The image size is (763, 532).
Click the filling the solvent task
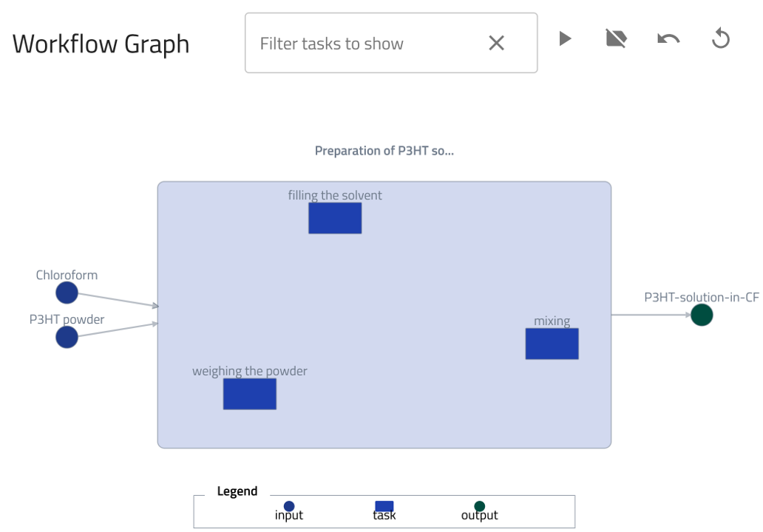(x=335, y=218)
